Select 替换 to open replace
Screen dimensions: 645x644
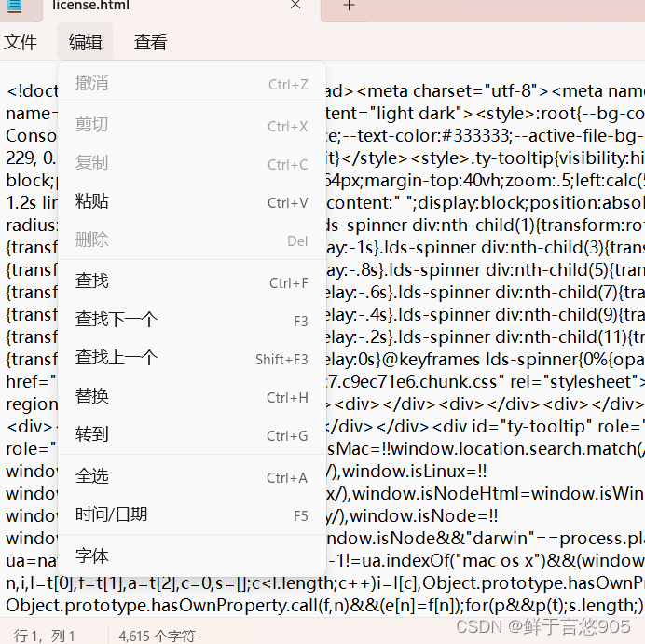coord(192,397)
